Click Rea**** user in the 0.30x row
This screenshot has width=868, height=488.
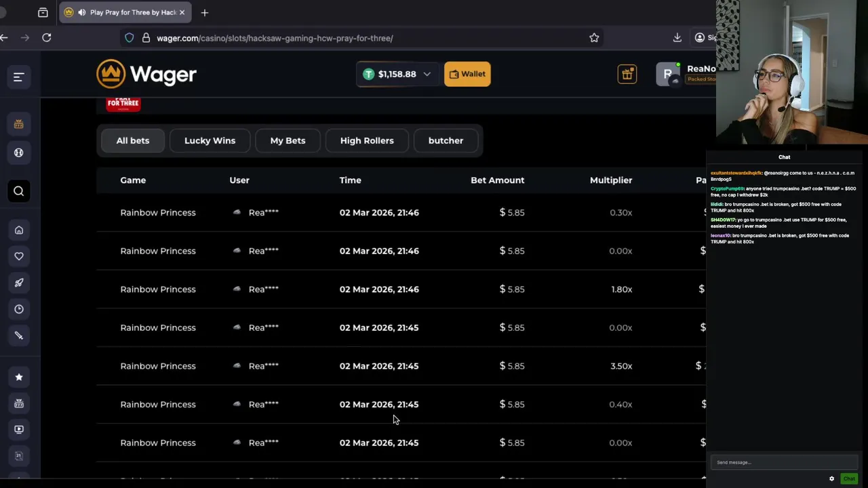(263, 213)
